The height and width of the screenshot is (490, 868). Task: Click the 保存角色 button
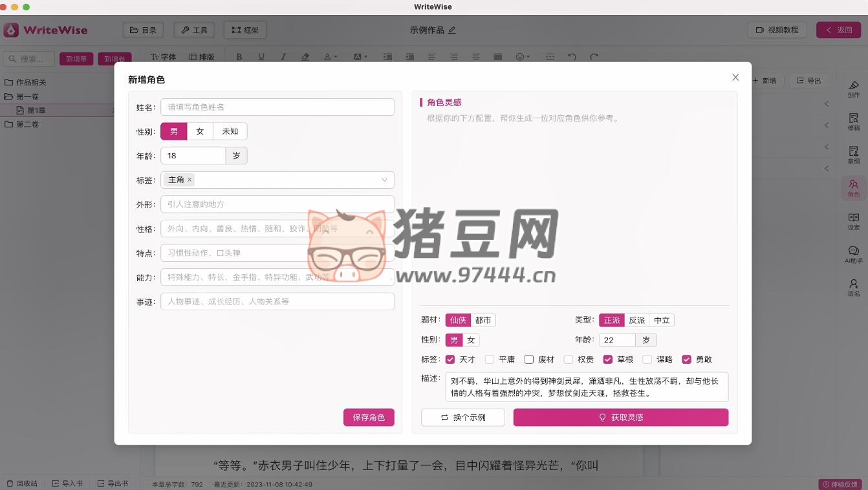pyautogui.click(x=369, y=418)
